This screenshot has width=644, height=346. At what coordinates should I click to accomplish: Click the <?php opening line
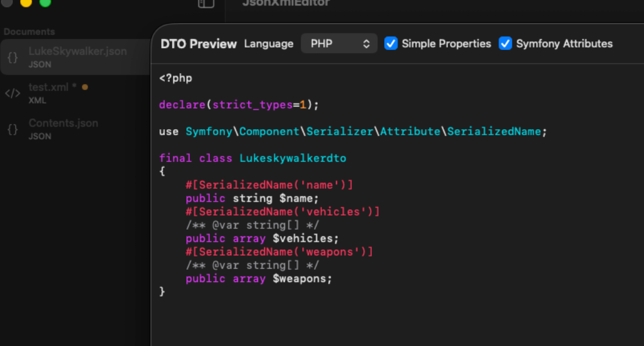175,78
